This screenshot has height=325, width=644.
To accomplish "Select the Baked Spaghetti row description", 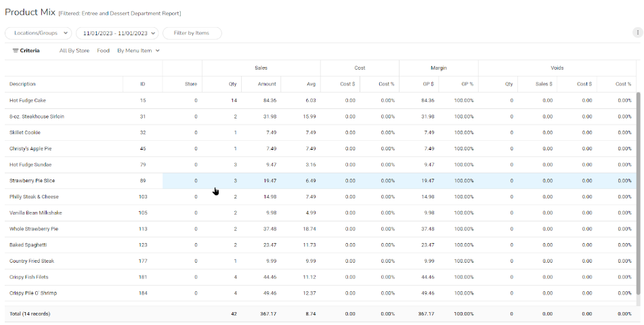I will [28, 244].
